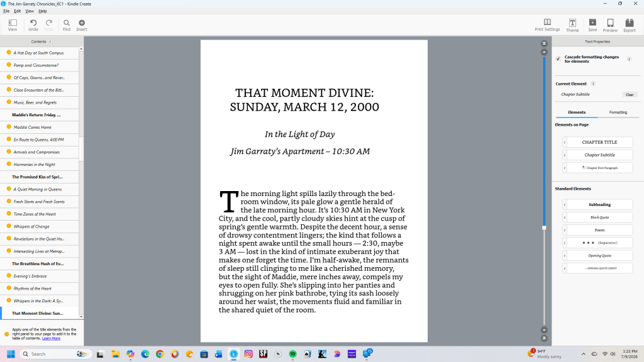
Task: Open the Edit menu
Action: [x=17, y=11]
